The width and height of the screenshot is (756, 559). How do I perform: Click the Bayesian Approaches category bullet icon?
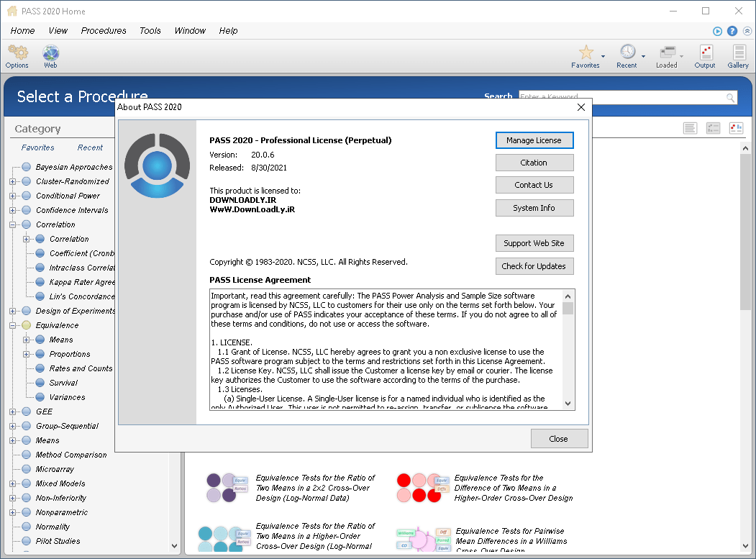coord(27,167)
